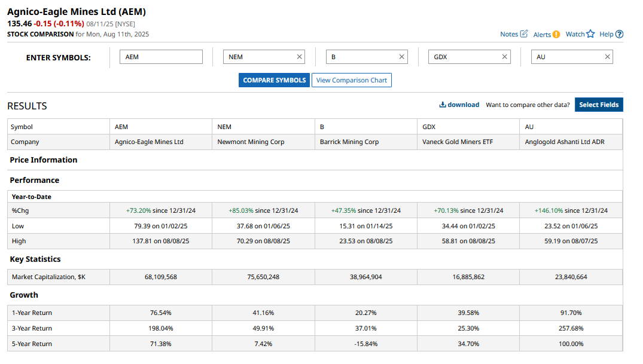Select NEM market cap 75,650,248
The height and width of the screenshot is (364, 643).
point(263,277)
